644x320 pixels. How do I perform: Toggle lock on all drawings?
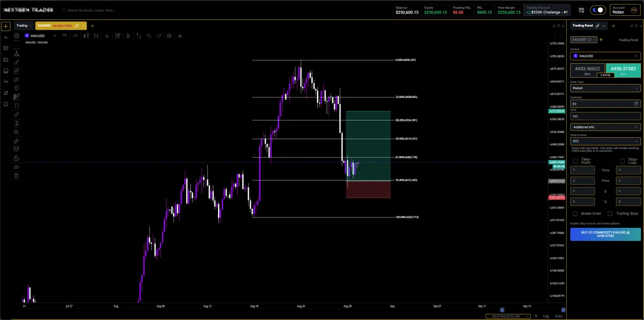[16, 158]
